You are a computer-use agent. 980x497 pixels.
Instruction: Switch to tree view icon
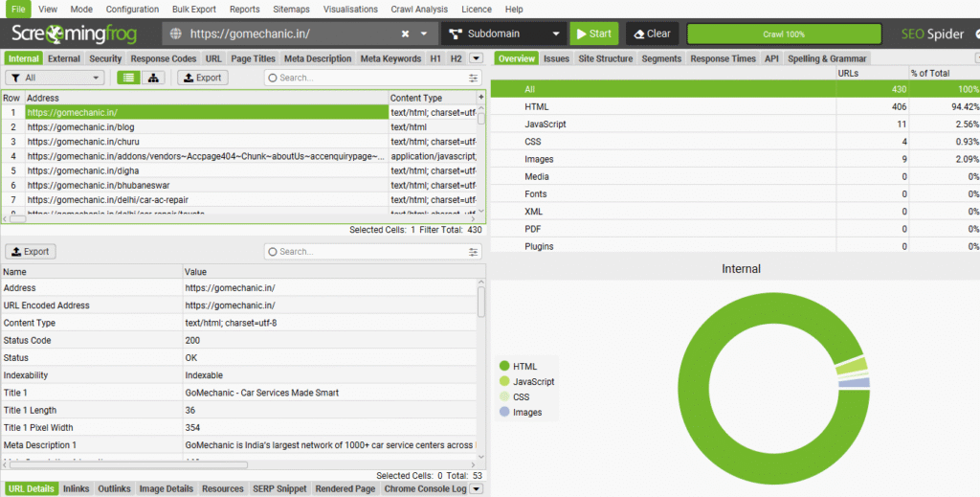coord(153,78)
